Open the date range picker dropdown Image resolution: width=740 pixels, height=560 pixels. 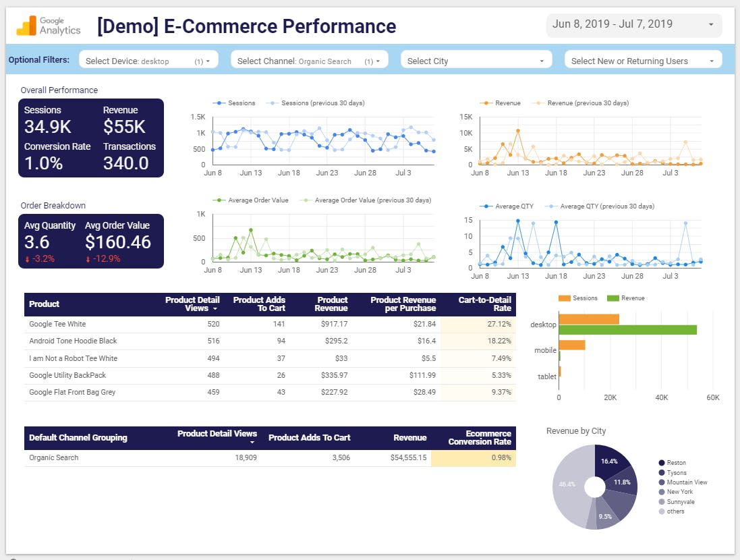pos(633,25)
